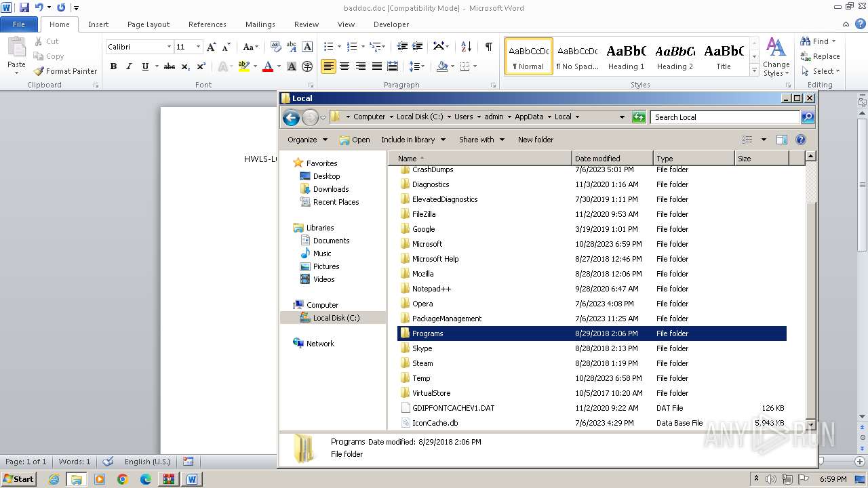Click Shrink Font icon
The image size is (868, 488).
coord(227,47)
